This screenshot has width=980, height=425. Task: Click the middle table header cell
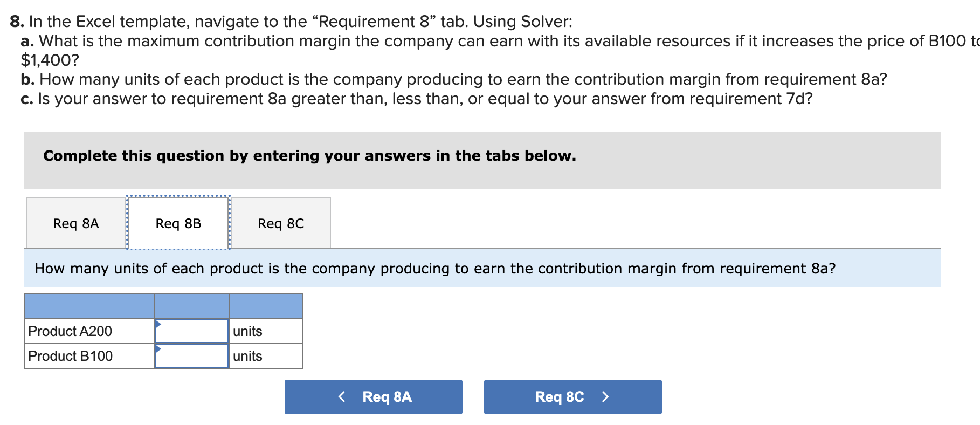click(x=192, y=306)
